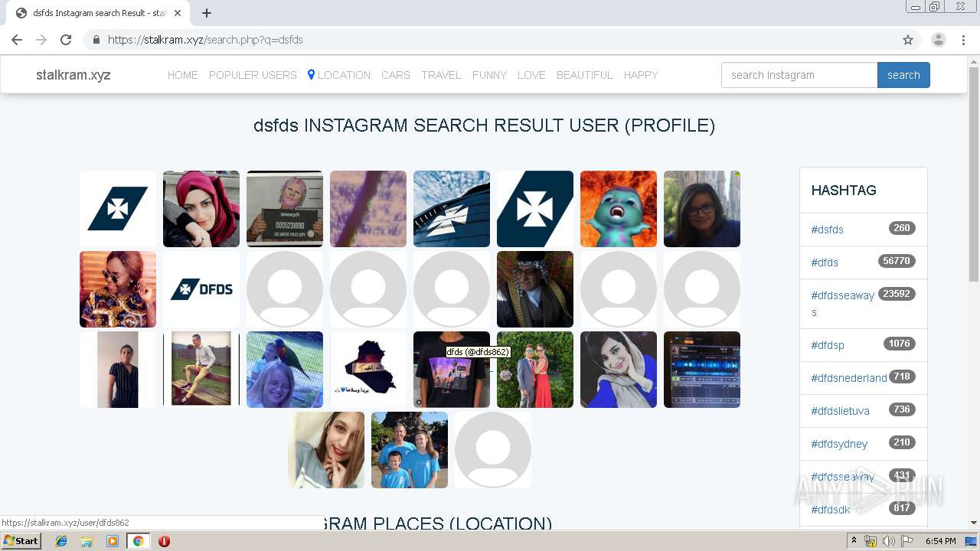Open the taskbar clock showing 6:54 PM

940,541
